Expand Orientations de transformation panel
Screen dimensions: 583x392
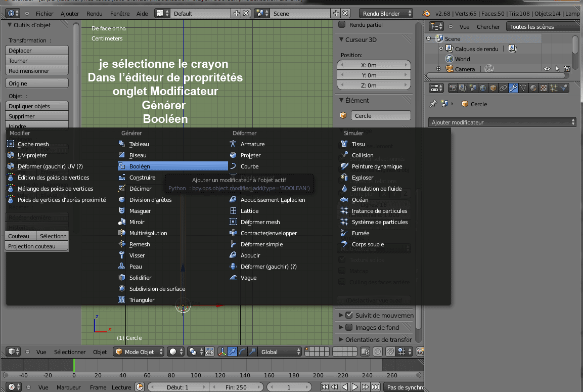(341, 339)
